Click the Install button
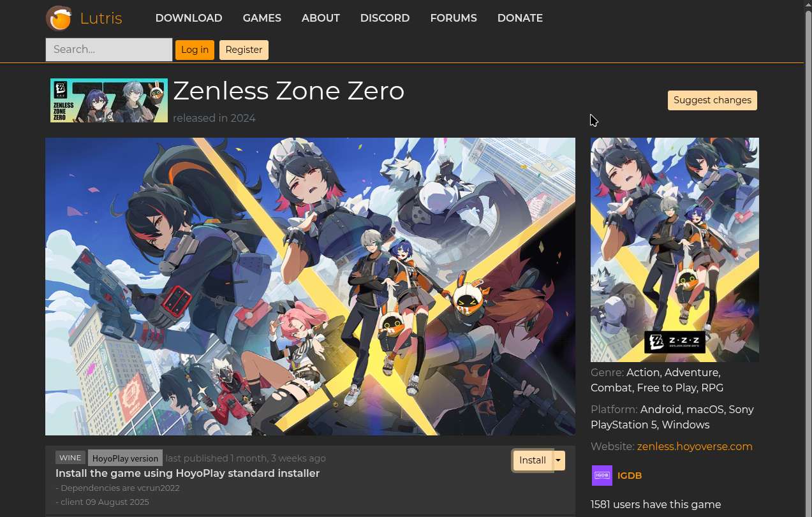 [533, 460]
